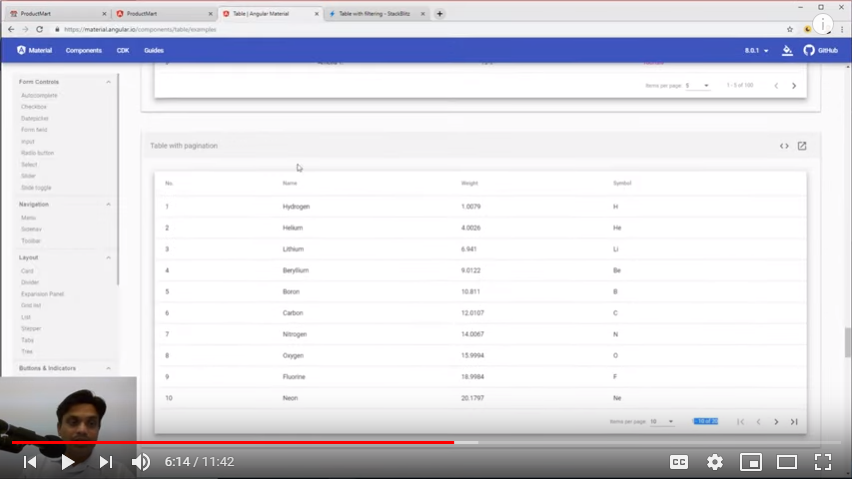Open example in StackBlitz icon

(x=802, y=146)
